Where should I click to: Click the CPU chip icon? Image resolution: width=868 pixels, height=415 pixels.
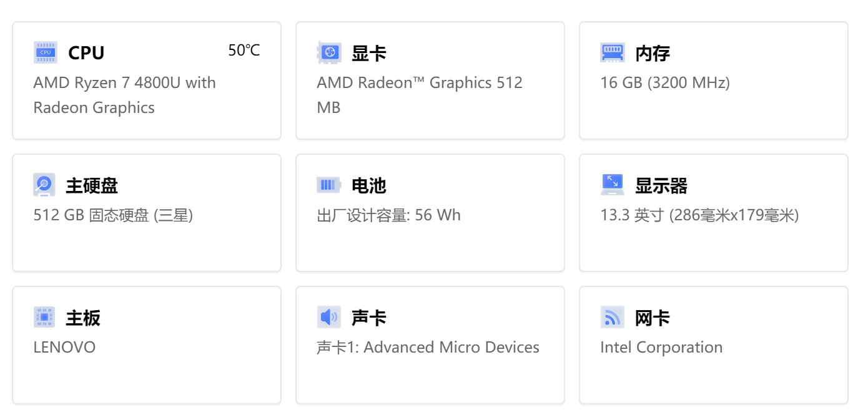[x=45, y=53]
